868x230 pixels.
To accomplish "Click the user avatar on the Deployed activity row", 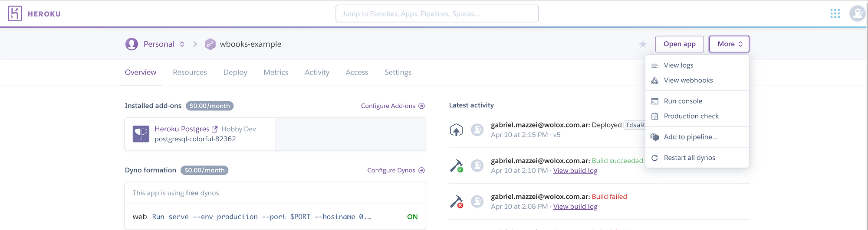I will coord(477,130).
